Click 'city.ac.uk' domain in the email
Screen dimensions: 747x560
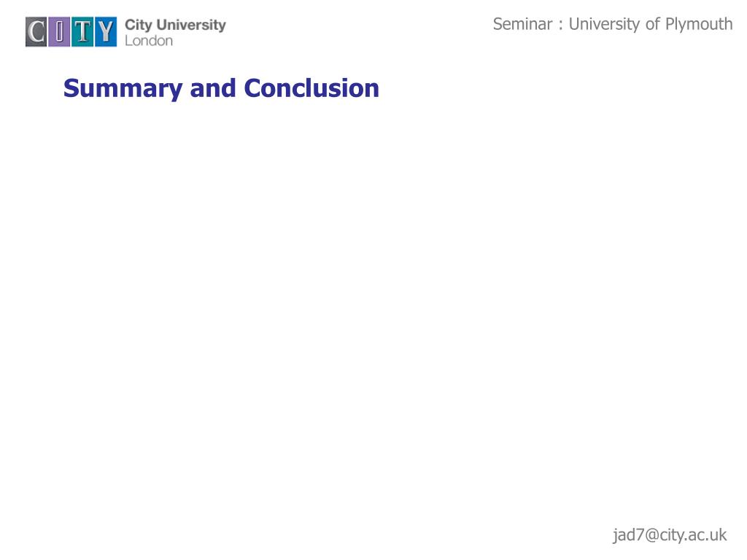point(694,534)
